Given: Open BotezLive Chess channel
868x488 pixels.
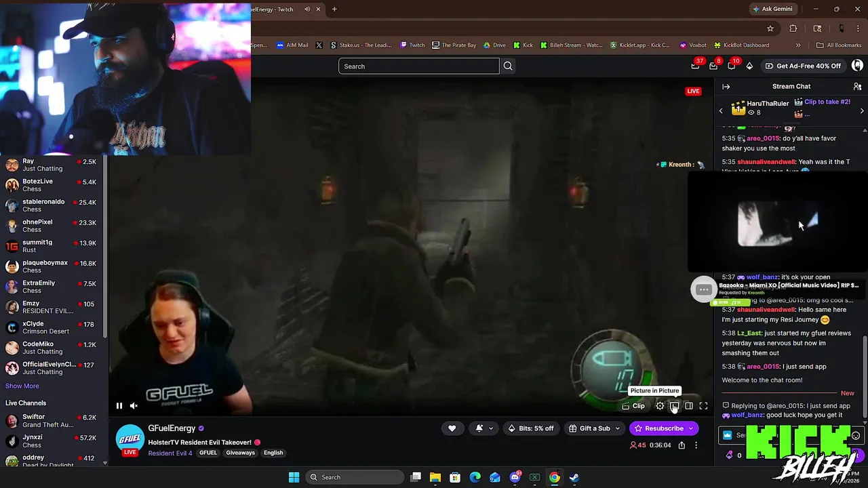Looking at the screenshot, I should click(54, 185).
